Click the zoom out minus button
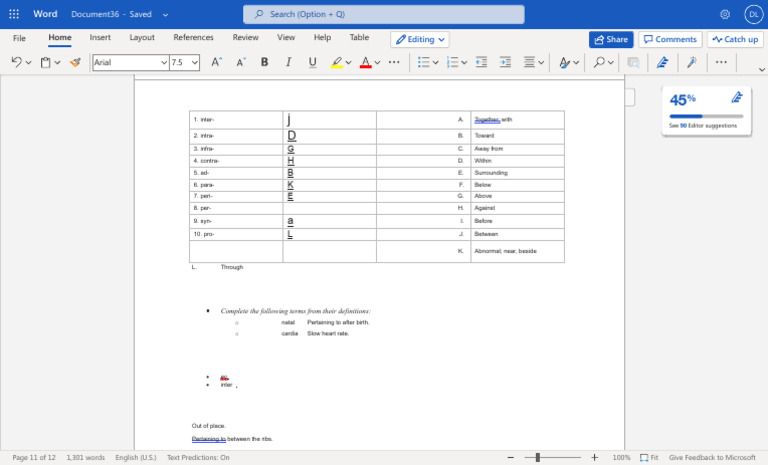The width and height of the screenshot is (768, 465). tap(510, 457)
